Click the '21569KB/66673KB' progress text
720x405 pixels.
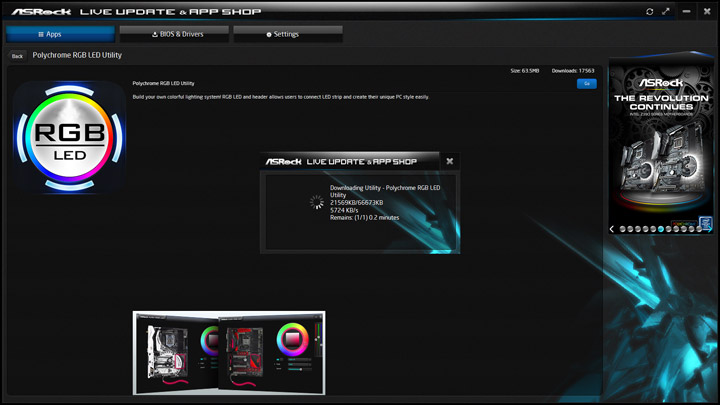(x=356, y=202)
